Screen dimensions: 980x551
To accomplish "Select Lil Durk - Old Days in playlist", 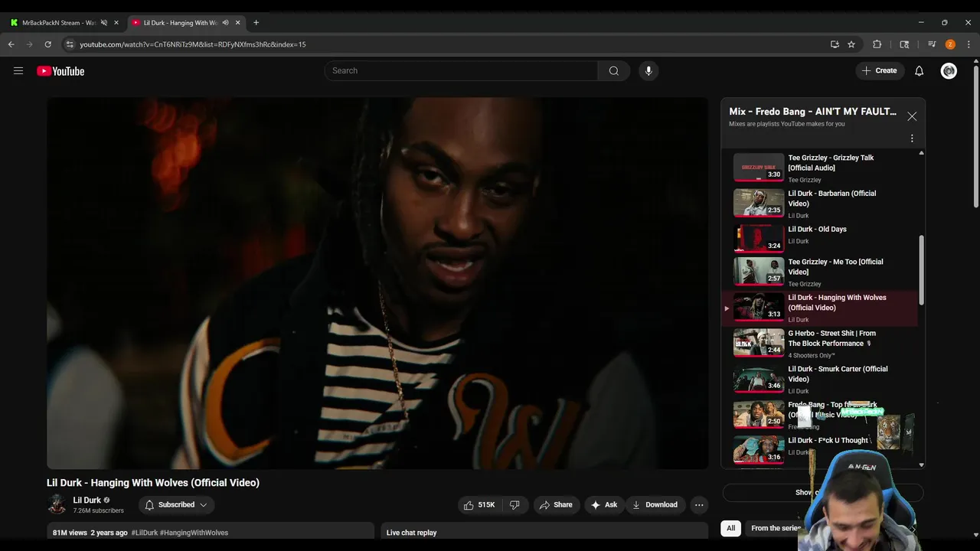I will pos(819,238).
